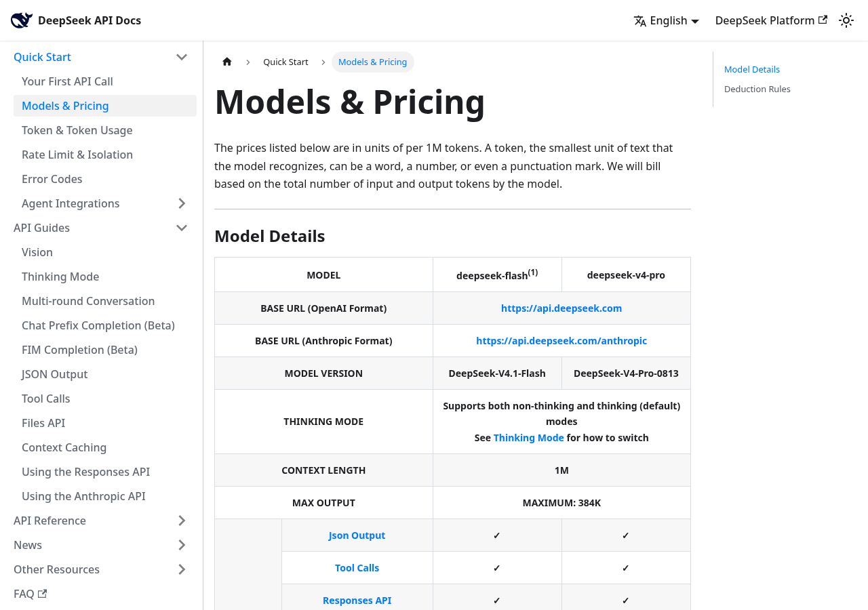Click the deepseek-v4-pro column header
The image size is (868, 610).
[x=626, y=275]
